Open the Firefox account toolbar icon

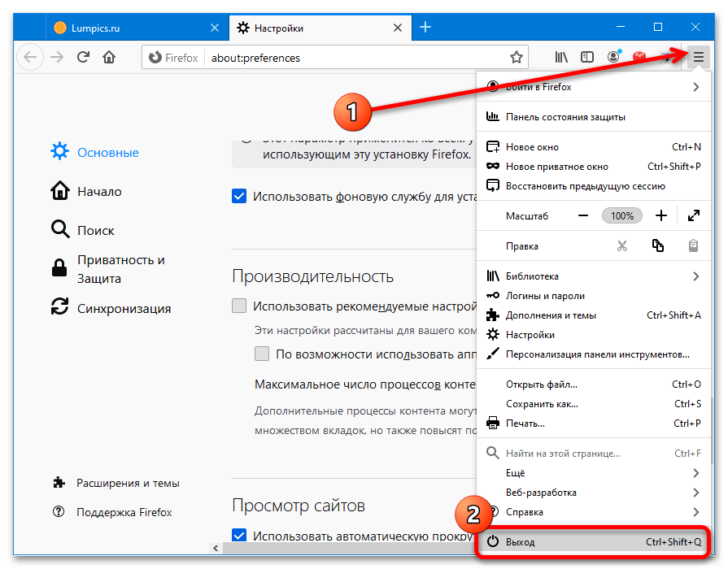(x=614, y=57)
